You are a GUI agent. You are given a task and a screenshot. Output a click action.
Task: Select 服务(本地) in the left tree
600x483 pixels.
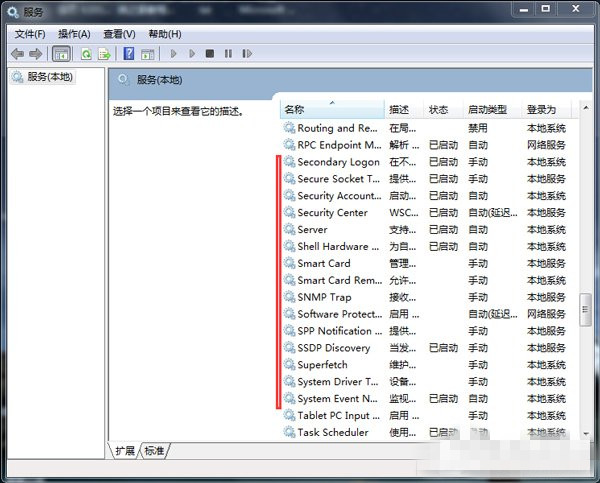42,77
